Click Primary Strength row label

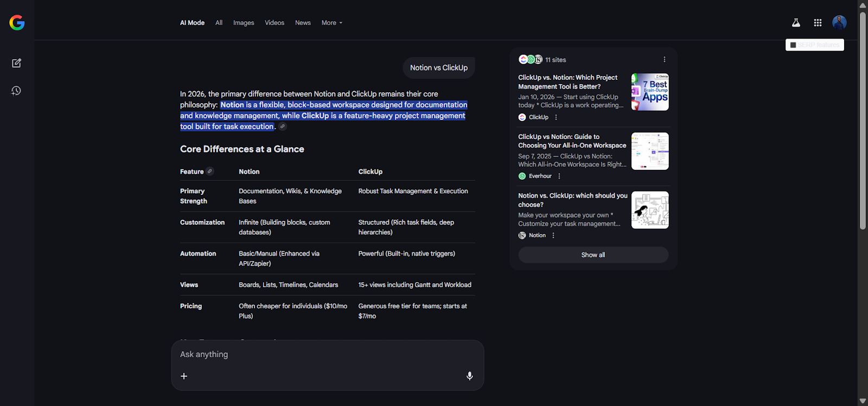pyautogui.click(x=194, y=196)
